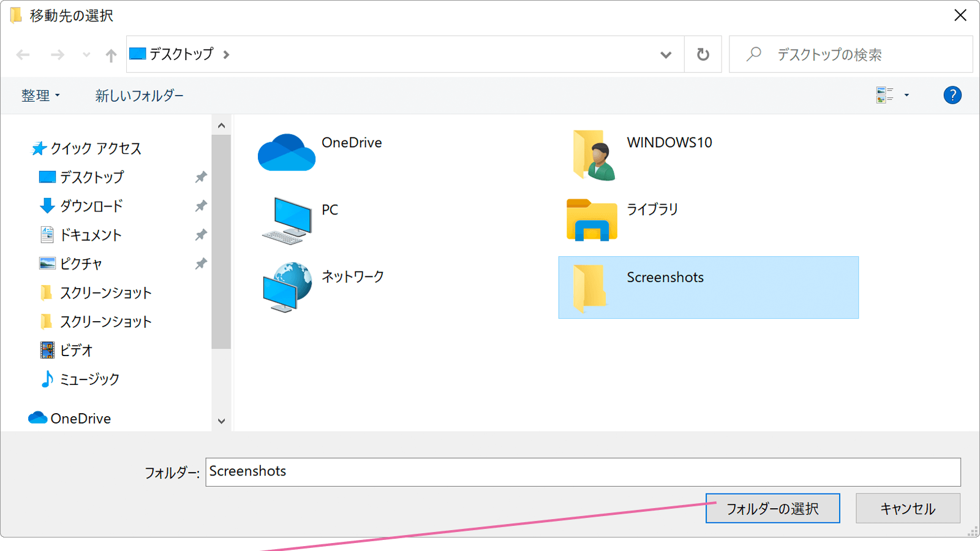The height and width of the screenshot is (551, 980).
Task: Click the フォルダー name input field
Action: (583, 472)
